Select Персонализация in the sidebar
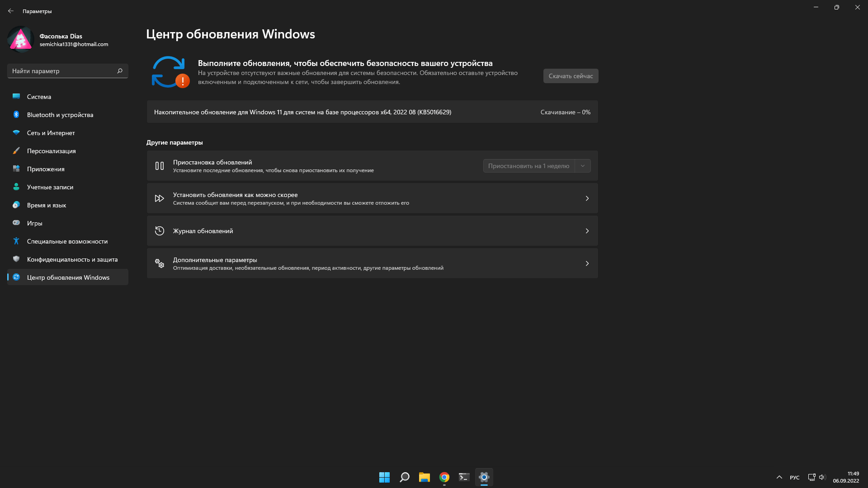 tap(68, 151)
